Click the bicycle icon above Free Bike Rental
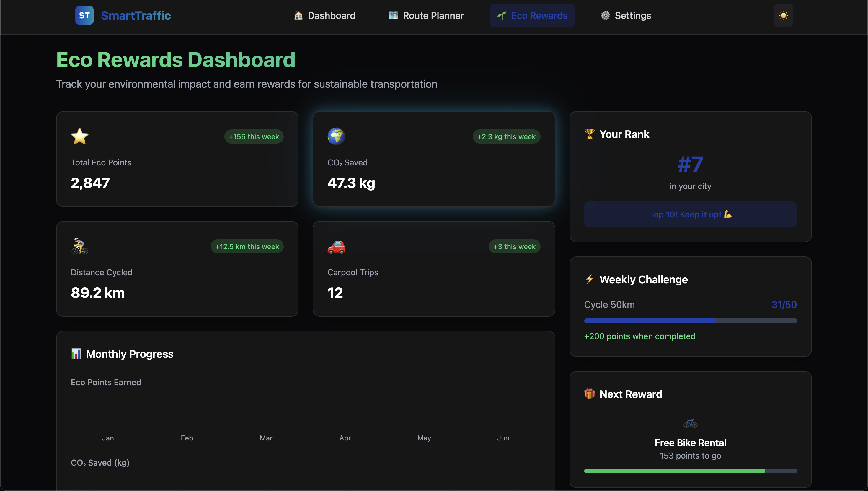Screen dimensions: 868x491 (x=690, y=423)
